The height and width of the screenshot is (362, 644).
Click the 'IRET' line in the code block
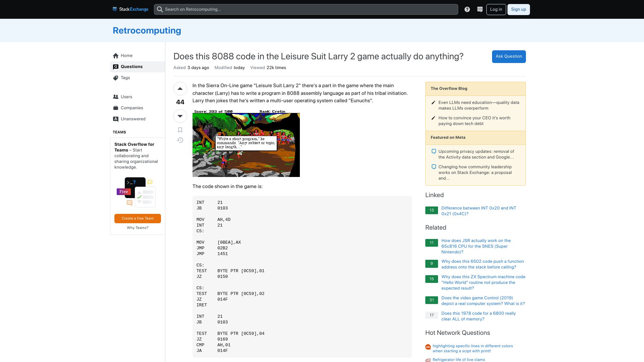(202, 305)
